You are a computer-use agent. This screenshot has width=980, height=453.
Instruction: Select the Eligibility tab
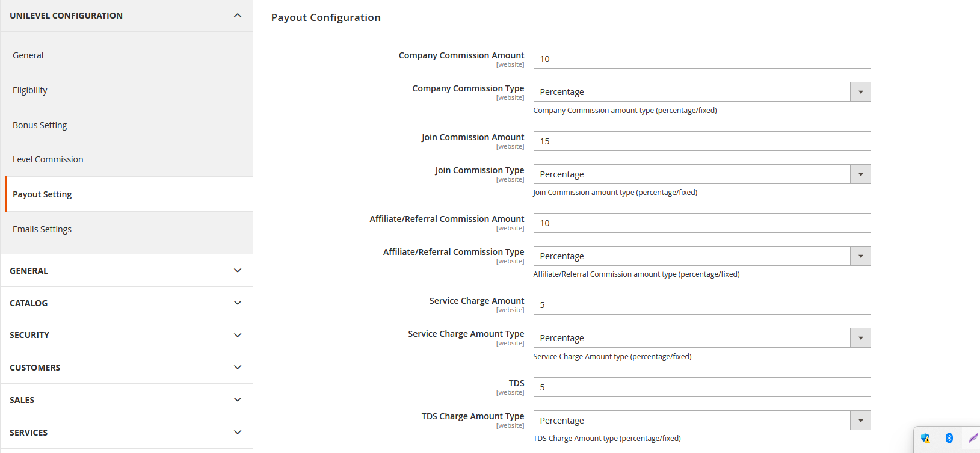click(x=30, y=90)
